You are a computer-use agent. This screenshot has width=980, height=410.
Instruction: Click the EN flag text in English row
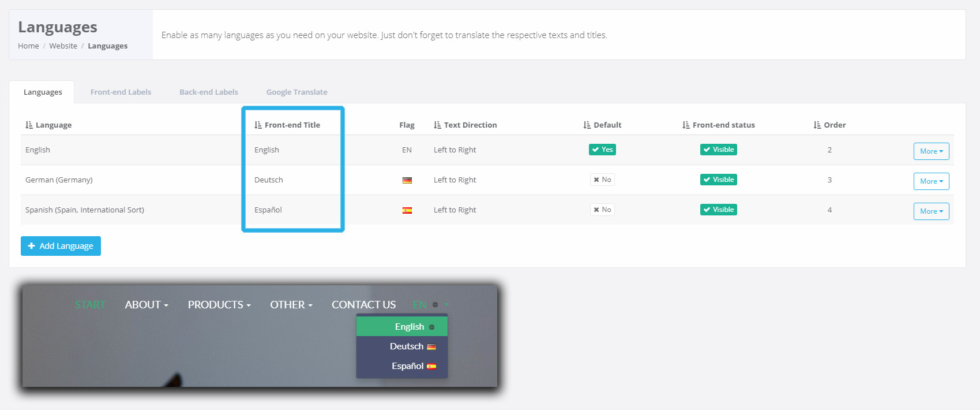coord(407,150)
